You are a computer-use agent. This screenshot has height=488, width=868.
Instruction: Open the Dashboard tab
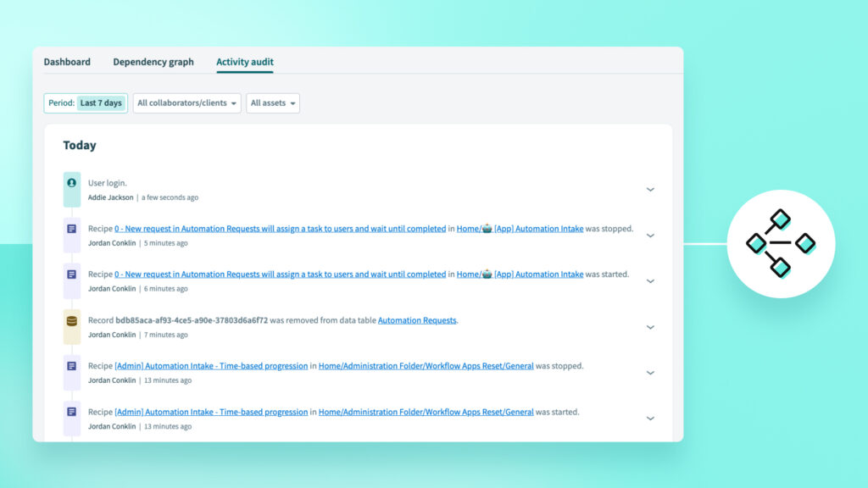(x=67, y=61)
